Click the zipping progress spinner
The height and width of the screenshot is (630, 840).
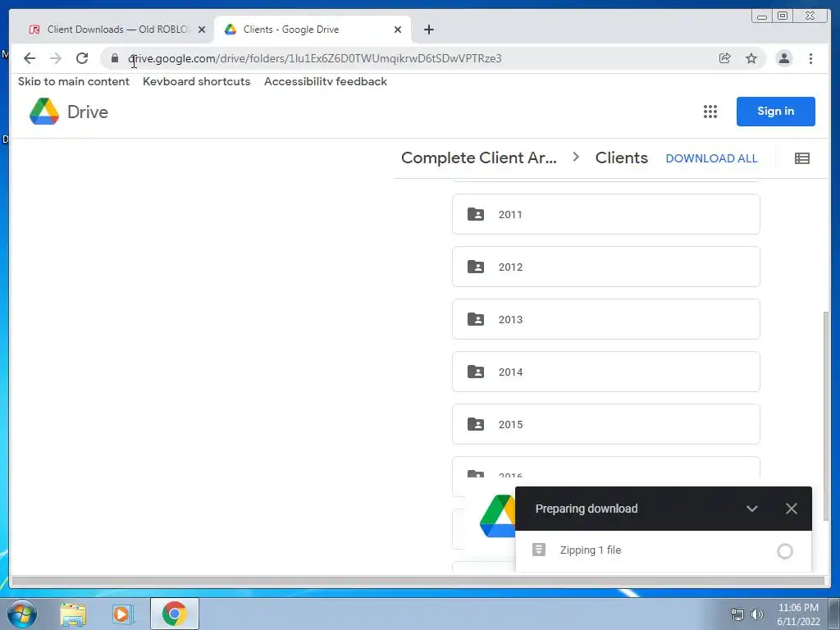tap(785, 551)
